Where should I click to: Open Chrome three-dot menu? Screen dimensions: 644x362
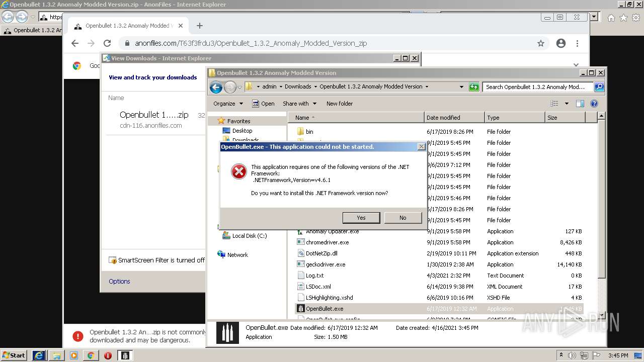pyautogui.click(x=578, y=43)
